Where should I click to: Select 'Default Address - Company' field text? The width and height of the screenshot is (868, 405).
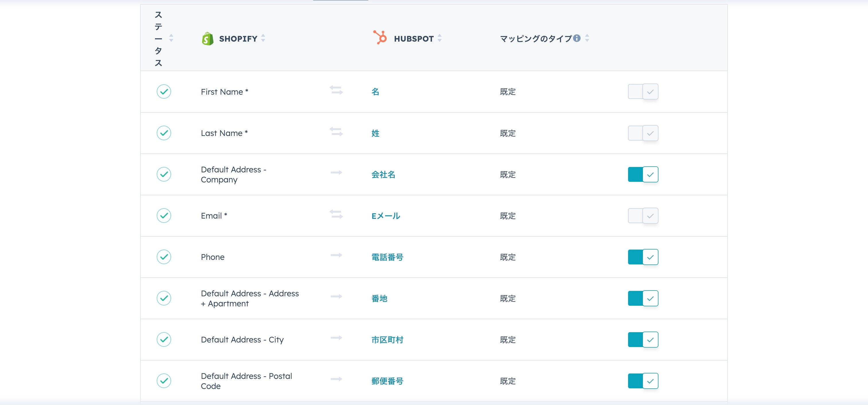click(x=234, y=174)
